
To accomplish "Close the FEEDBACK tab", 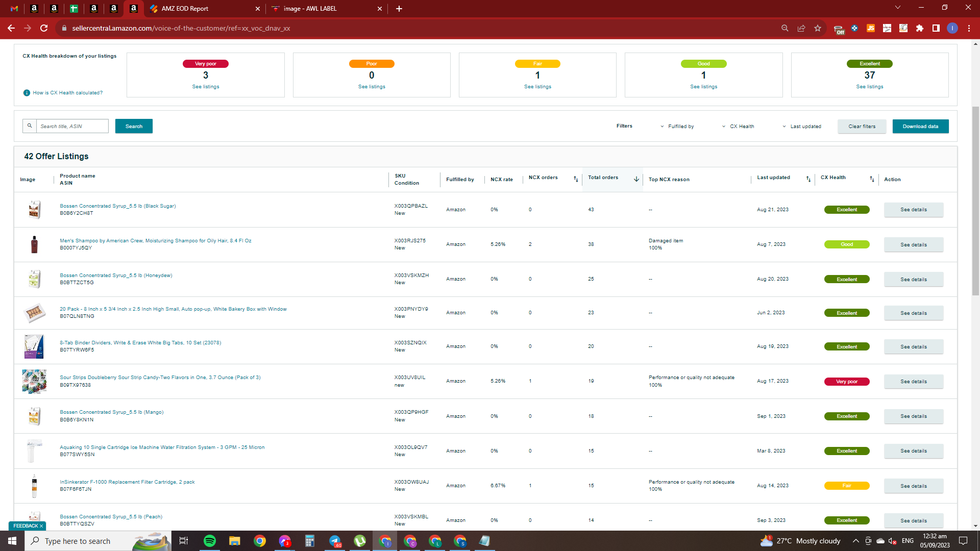I will [41, 526].
